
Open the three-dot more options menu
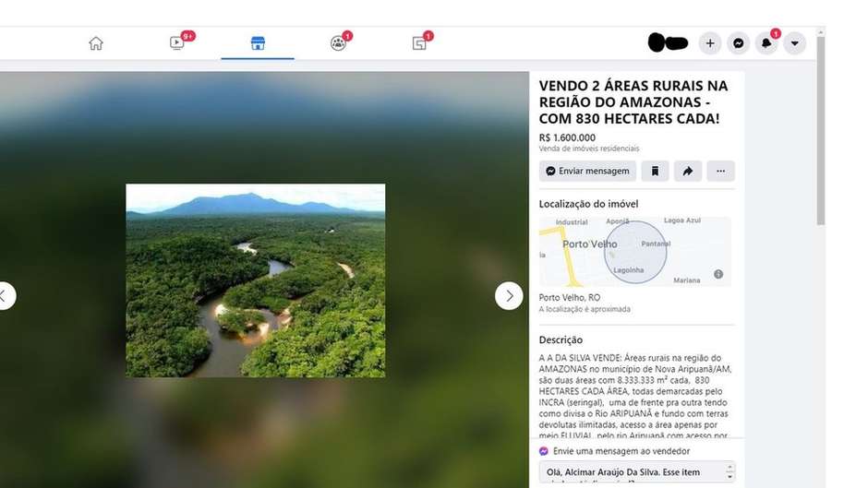click(721, 171)
